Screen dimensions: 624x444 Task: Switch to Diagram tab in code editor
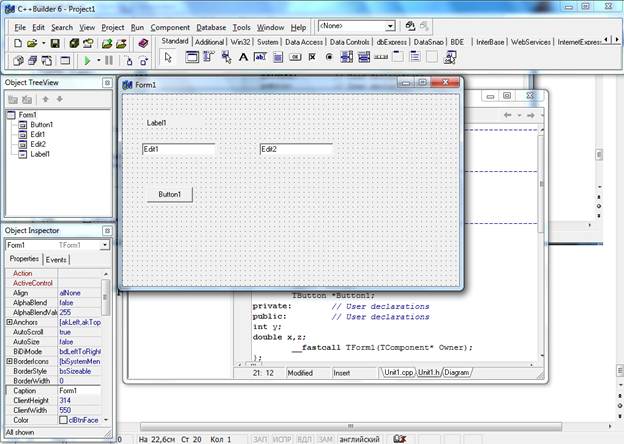click(x=456, y=372)
